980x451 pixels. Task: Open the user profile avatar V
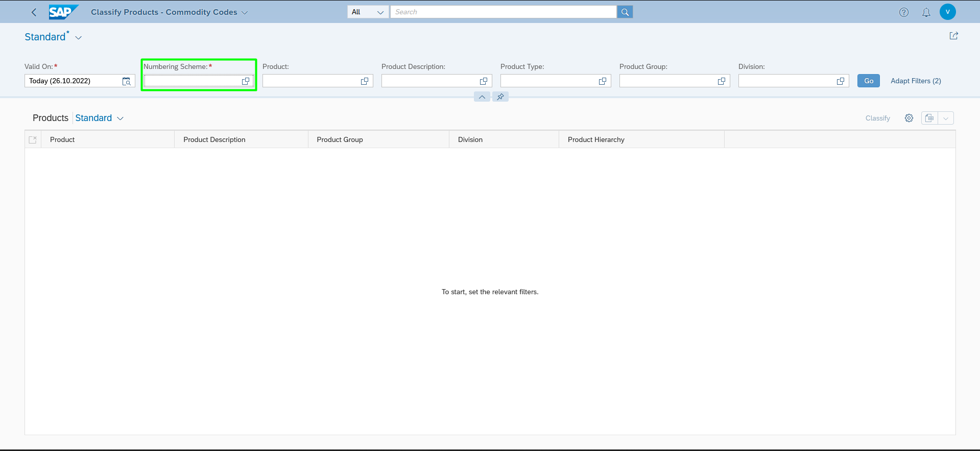point(948,12)
